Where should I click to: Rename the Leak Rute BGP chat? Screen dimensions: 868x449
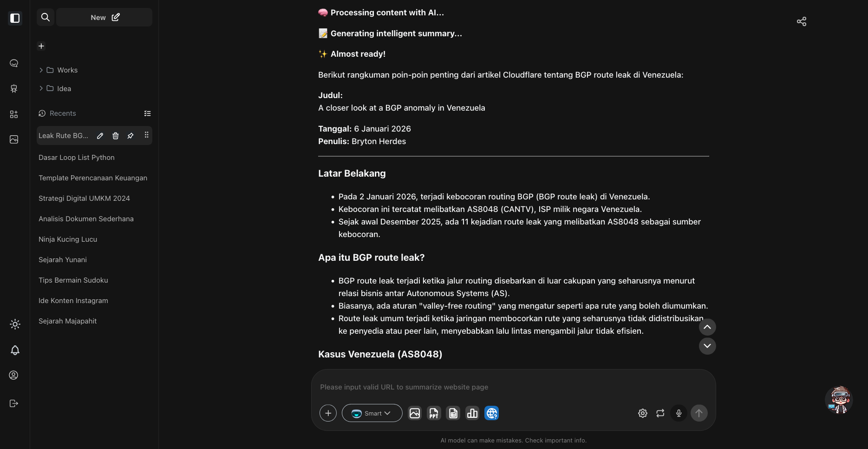tap(100, 136)
